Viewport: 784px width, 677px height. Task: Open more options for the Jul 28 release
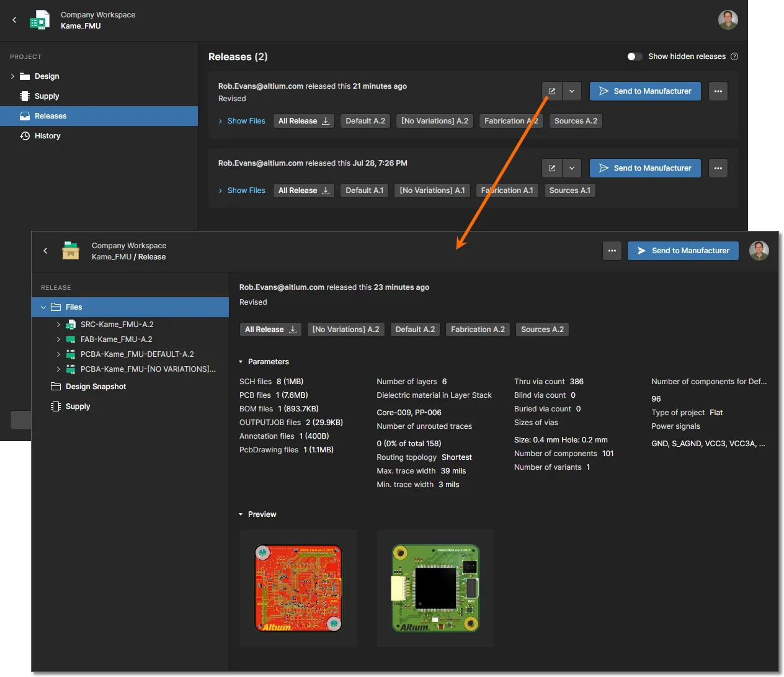point(718,168)
